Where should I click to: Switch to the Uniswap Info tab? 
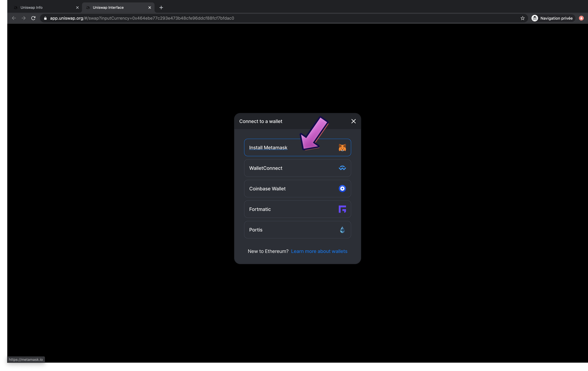point(46,8)
